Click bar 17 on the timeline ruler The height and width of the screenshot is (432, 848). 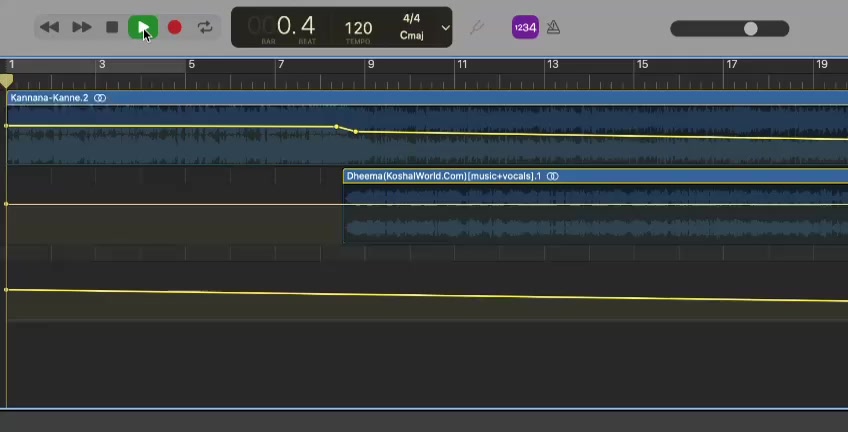(x=731, y=65)
